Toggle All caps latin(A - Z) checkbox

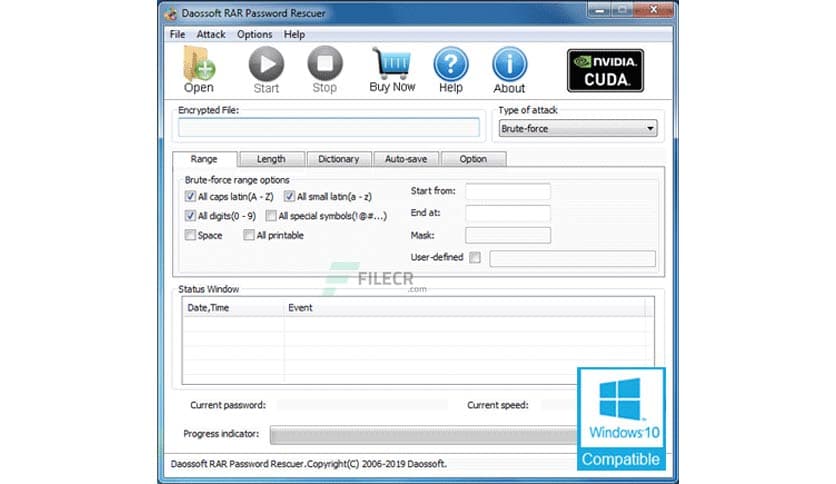pyautogui.click(x=190, y=196)
